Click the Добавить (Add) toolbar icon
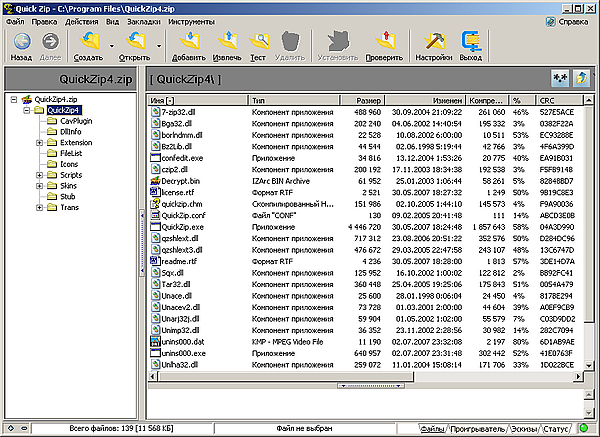Image resolution: width=600 pixels, height=437 pixels. point(189,40)
